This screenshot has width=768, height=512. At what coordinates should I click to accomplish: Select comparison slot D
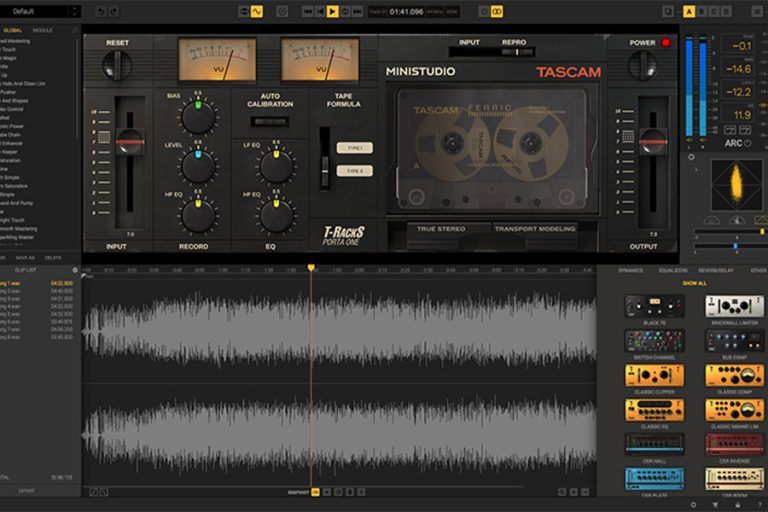[726, 11]
